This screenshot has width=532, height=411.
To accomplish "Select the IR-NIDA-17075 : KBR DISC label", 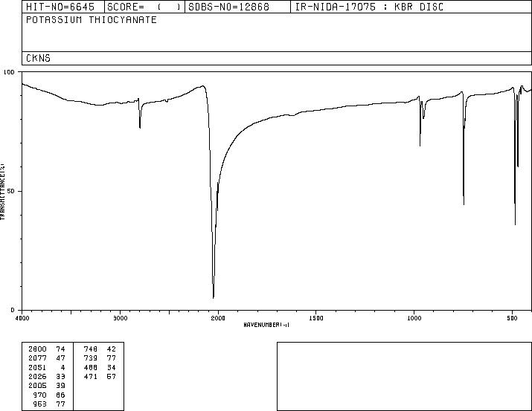I will coord(369,7).
